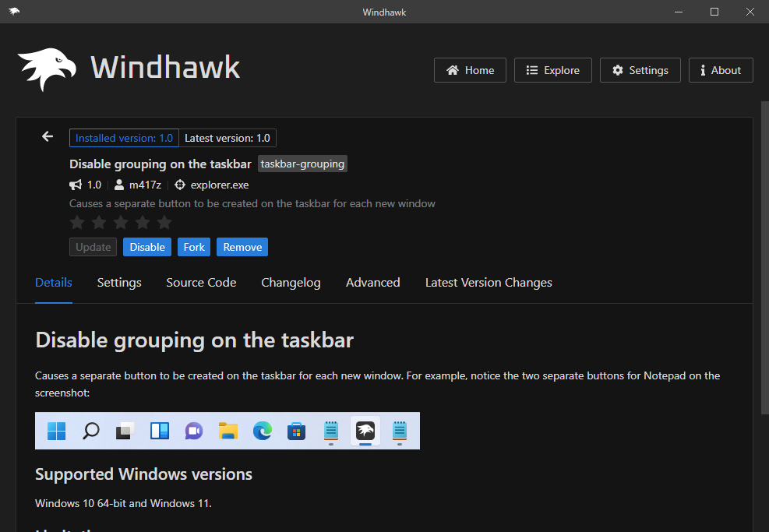Click the Chat icon in the taskbar image
The width and height of the screenshot is (769, 532).
tap(194, 431)
